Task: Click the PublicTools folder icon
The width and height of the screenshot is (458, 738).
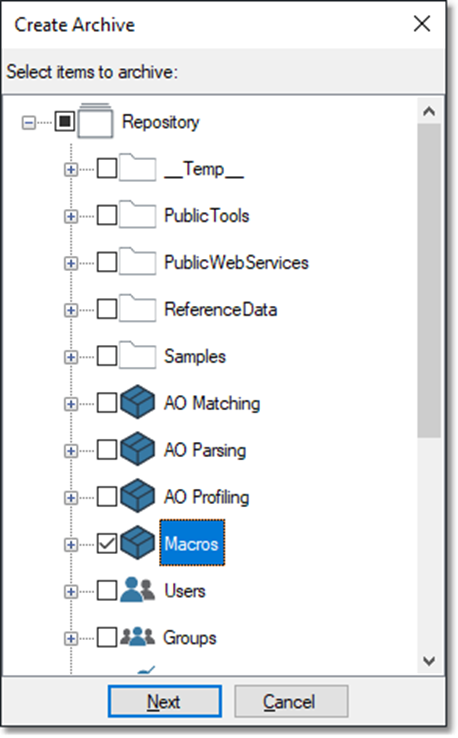Action: 137,215
